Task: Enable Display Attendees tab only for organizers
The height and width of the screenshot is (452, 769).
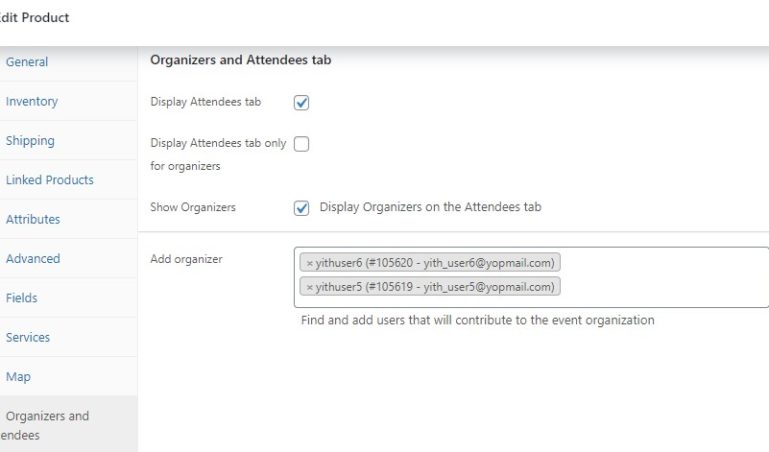Action: click(301, 144)
